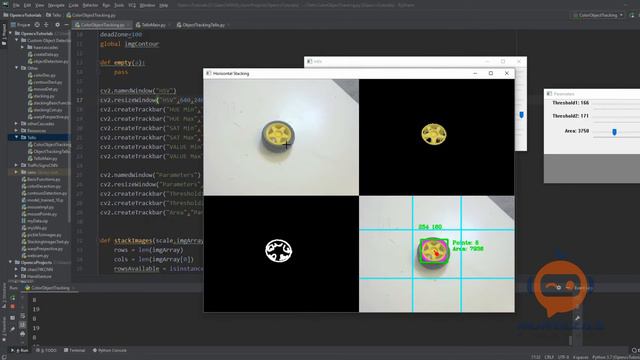
Task: Open the Tools menu
Action: (119, 5)
